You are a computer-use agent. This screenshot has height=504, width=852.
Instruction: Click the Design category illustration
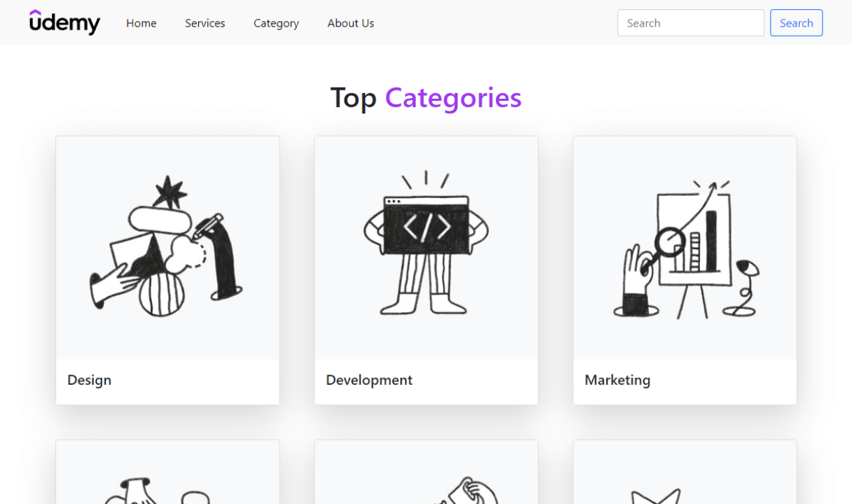[x=167, y=247]
